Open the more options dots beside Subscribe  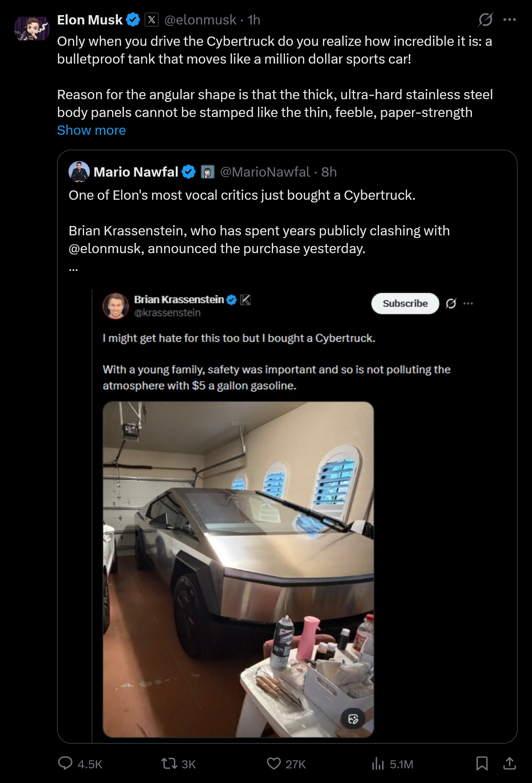pyautogui.click(x=468, y=303)
